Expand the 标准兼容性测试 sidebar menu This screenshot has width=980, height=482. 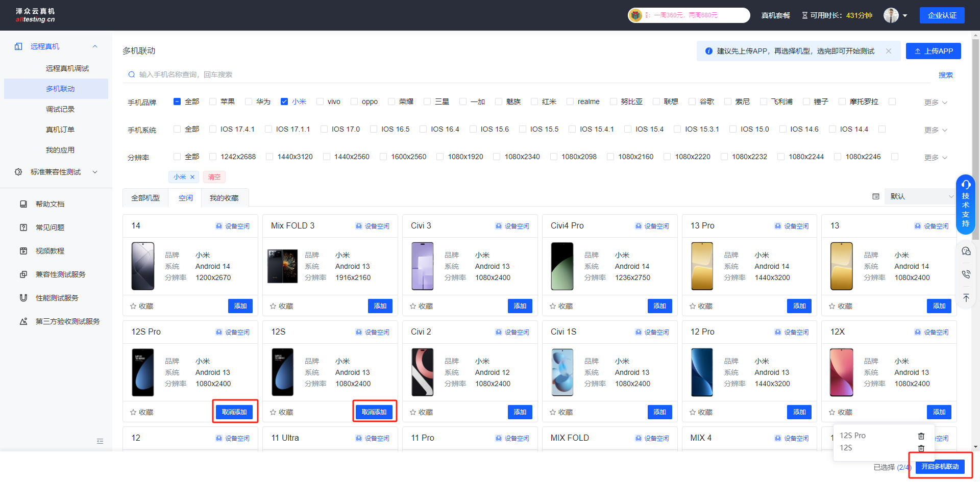pyautogui.click(x=56, y=172)
